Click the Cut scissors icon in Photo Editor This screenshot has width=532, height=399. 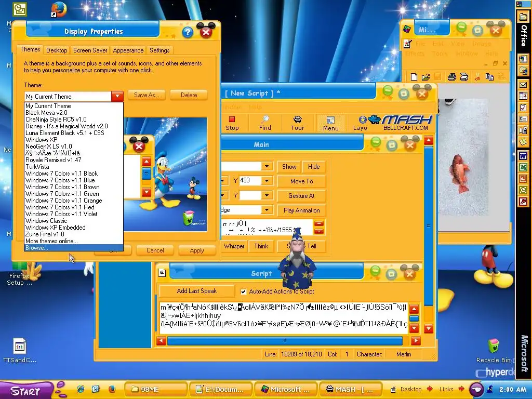point(477,77)
